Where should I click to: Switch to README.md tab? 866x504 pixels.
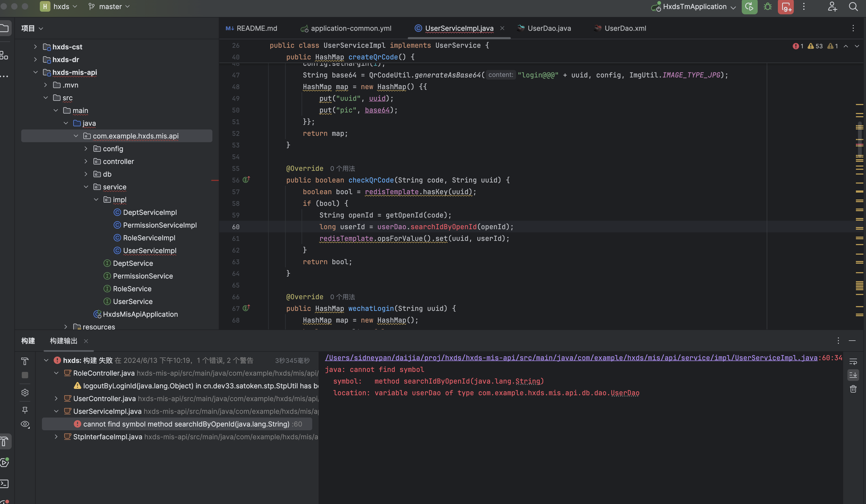click(252, 28)
